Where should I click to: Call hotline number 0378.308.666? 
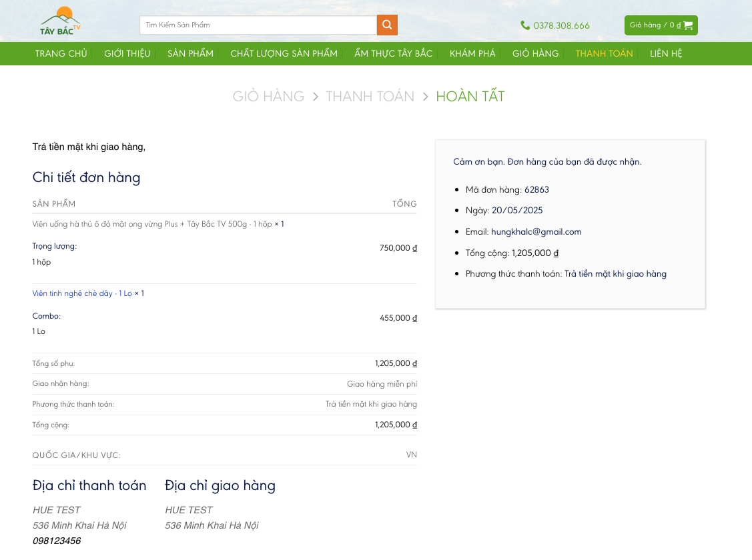coord(561,26)
